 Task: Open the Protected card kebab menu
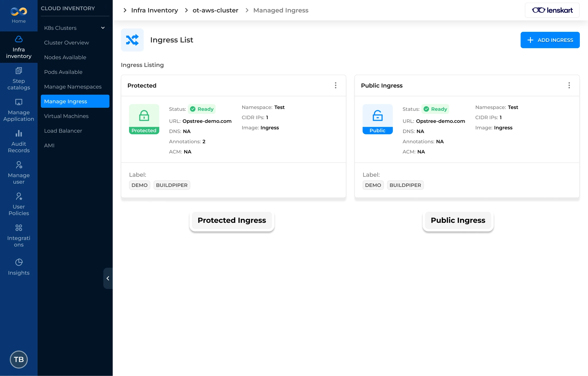[x=335, y=85]
